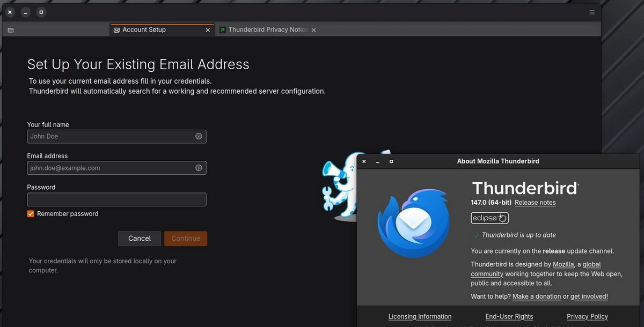Viewport: 644px width, 327px height.
Task: Open the folder pane icon in tab bar
Action: (11, 30)
